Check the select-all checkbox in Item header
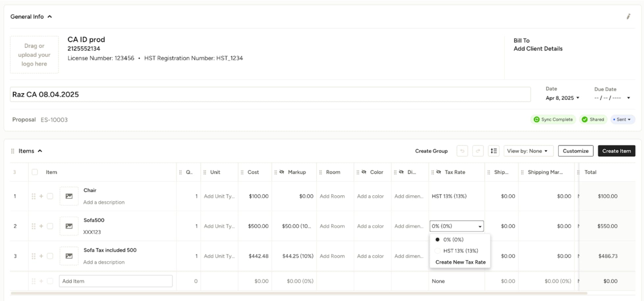Viewport: 644px width, 301px height. tap(35, 172)
